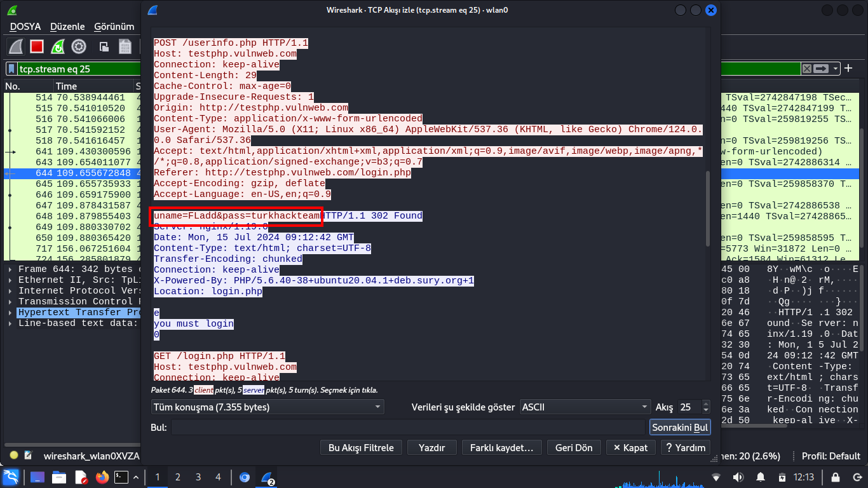Image resolution: width=868 pixels, height=488 pixels.
Task: Open capture file properties icon in status bar
Action: 28,456
